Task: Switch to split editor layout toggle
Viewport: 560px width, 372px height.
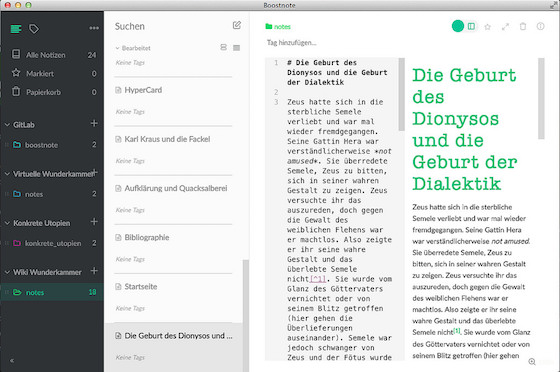Action: [471, 26]
